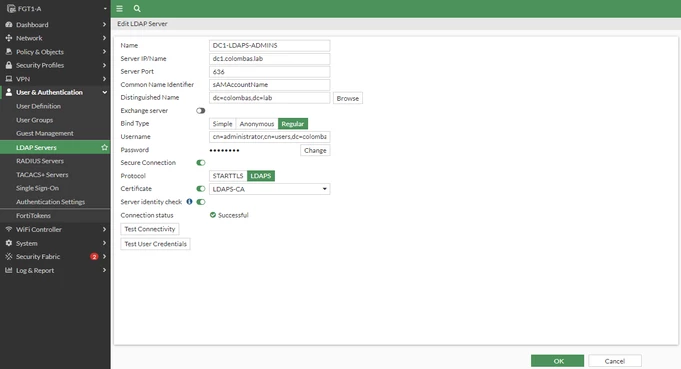Click the VPN laptop icon in sidebar
681x369 pixels.
point(9,79)
